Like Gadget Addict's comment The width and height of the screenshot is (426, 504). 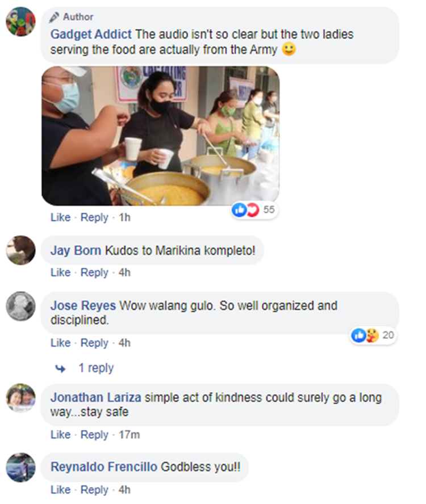60,217
